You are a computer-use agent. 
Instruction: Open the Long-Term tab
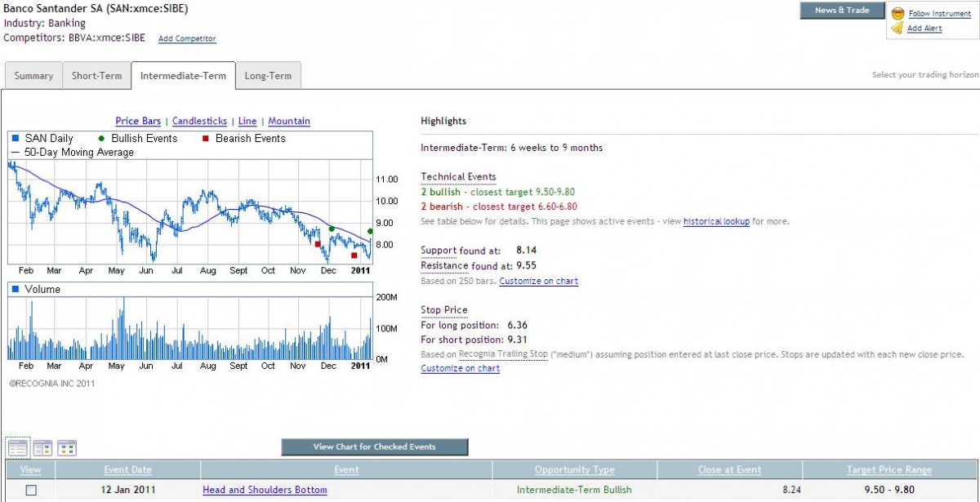pyautogui.click(x=268, y=76)
